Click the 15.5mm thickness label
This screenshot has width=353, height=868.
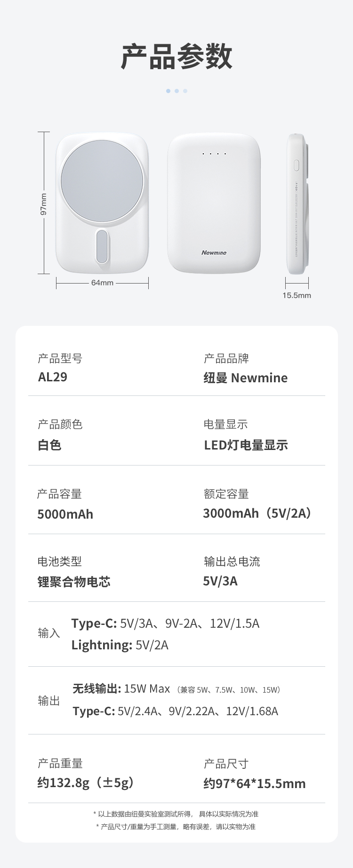point(297,295)
